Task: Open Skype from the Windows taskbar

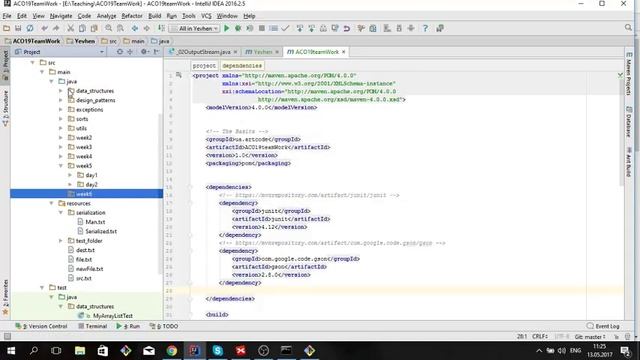Action: [x=218, y=351]
